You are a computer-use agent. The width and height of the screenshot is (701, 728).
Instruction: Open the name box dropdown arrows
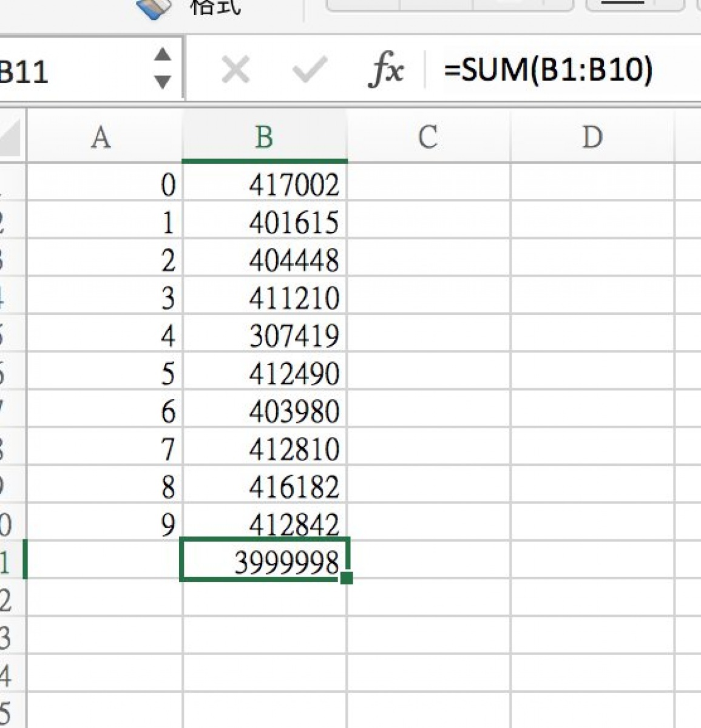click(162, 69)
